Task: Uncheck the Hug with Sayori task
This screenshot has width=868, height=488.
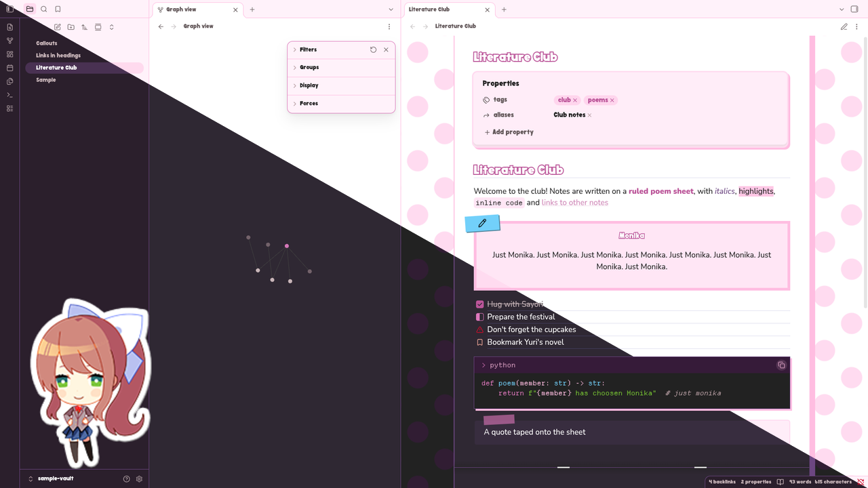Action: tap(480, 304)
